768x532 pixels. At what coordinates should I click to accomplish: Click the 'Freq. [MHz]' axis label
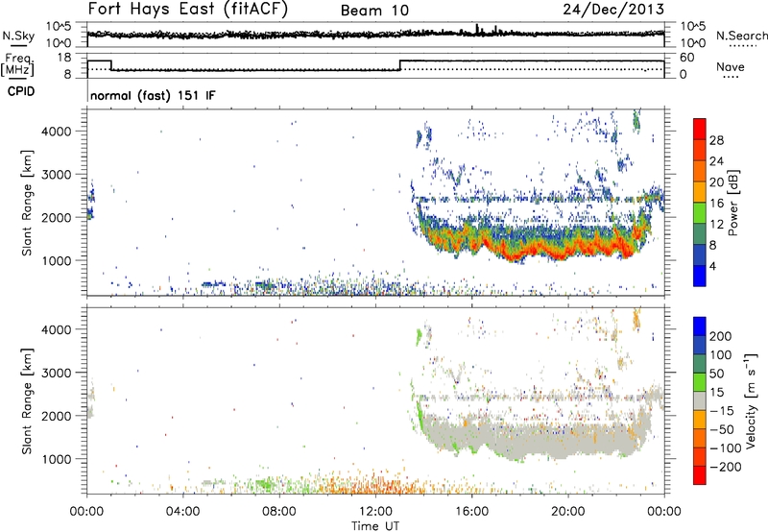coord(17,64)
